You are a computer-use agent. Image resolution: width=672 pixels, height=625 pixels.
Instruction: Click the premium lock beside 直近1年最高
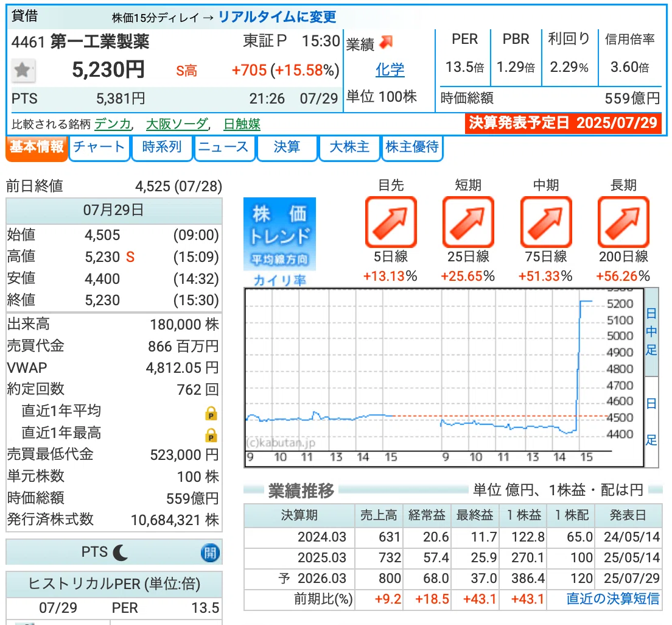[211, 435]
